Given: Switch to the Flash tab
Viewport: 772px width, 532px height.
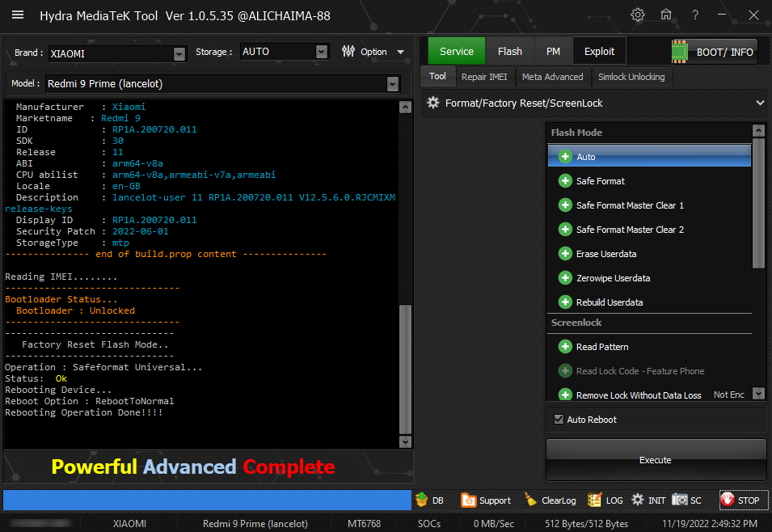Looking at the screenshot, I should [509, 52].
